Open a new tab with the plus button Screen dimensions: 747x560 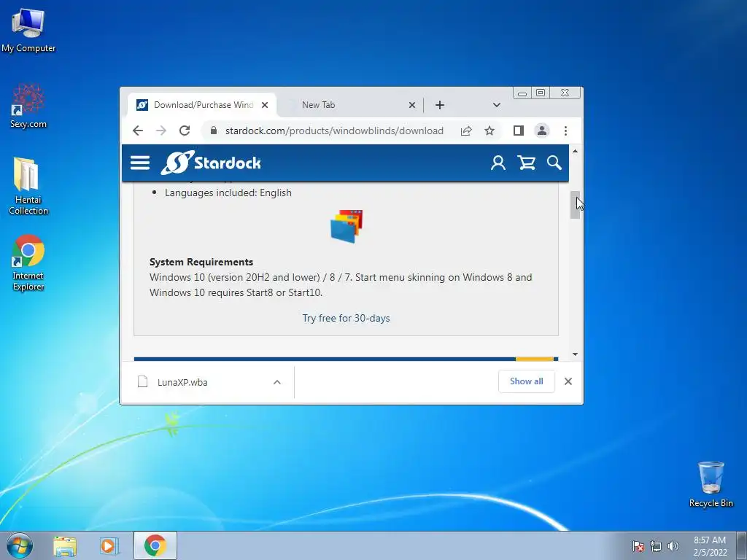[x=440, y=105]
